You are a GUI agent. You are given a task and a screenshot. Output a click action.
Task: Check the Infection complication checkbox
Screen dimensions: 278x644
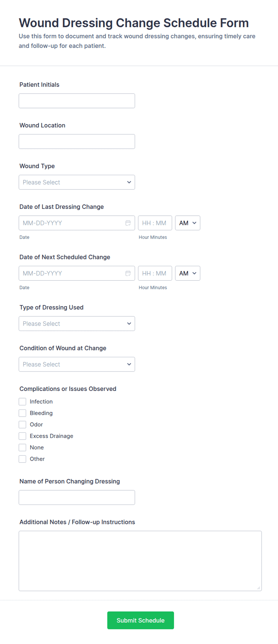(22, 402)
